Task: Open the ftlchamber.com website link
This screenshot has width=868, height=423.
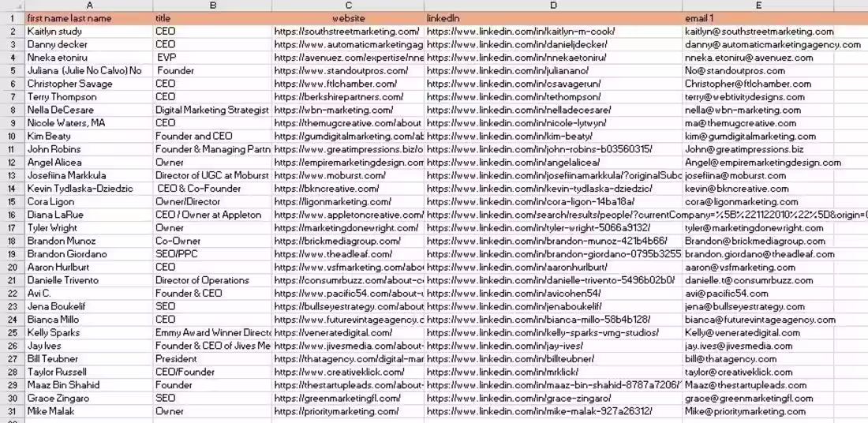Action: [x=335, y=84]
